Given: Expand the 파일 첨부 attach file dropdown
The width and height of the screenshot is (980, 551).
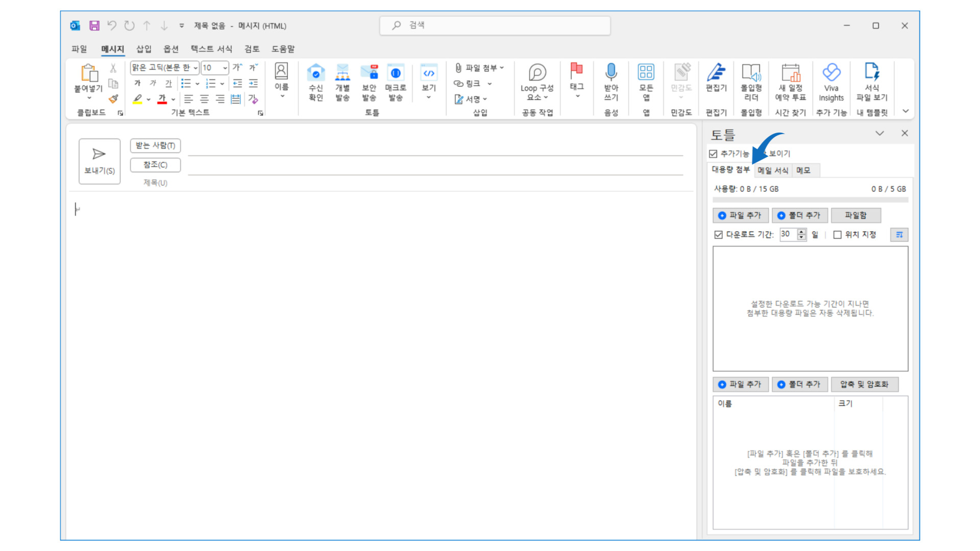Looking at the screenshot, I should [x=502, y=68].
